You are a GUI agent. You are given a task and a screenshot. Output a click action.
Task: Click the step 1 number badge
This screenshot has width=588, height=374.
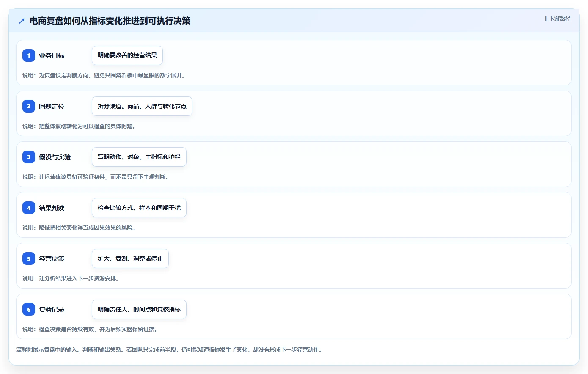tap(29, 55)
